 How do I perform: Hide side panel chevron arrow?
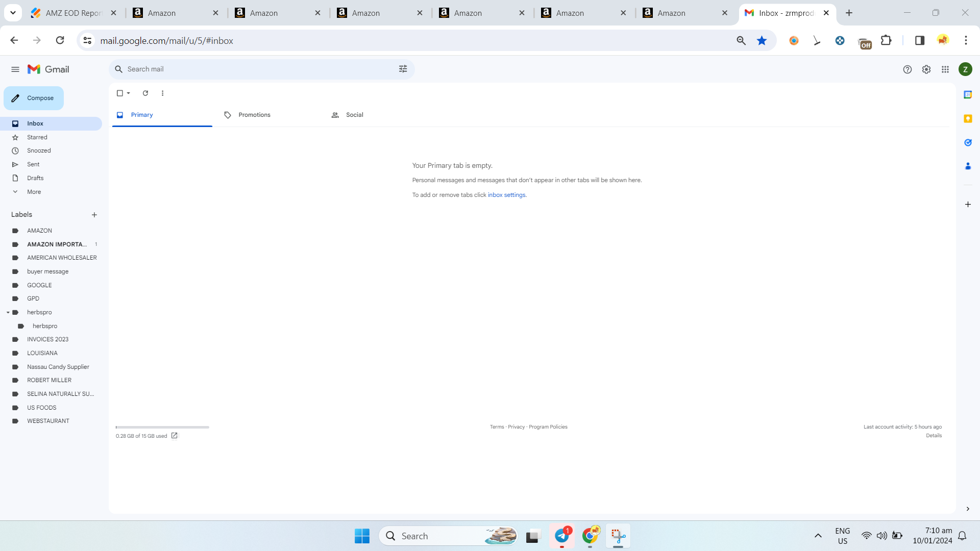(968, 509)
